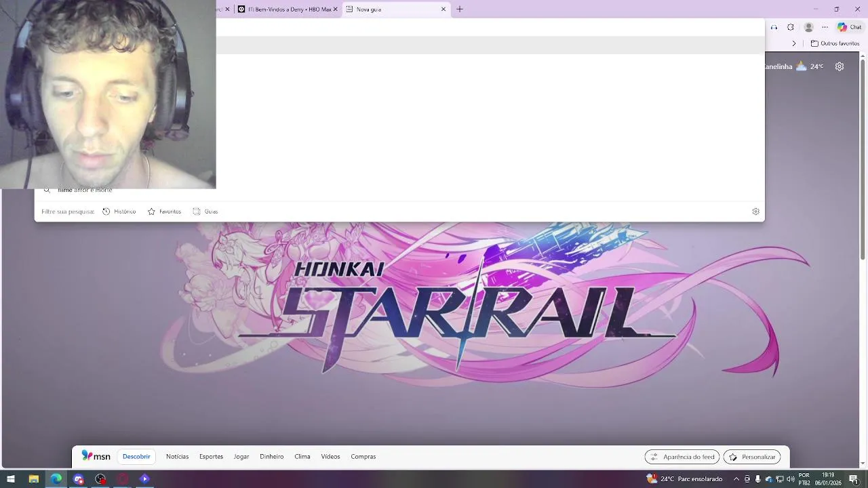
Task: Filter search by Histórico
Action: [x=119, y=211]
